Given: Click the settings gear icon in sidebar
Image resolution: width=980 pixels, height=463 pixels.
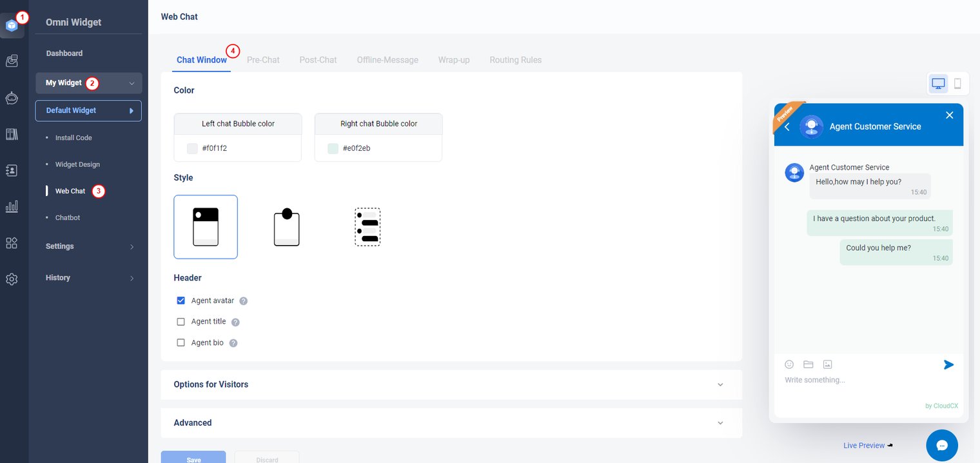Looking at the screenshot, I should pos(12,279).
